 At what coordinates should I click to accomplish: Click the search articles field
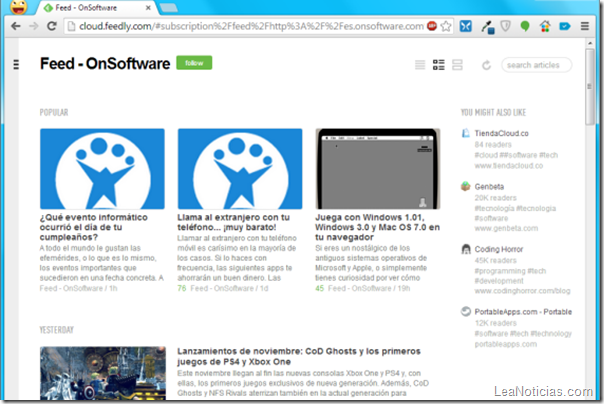click(x=537, y=65)
